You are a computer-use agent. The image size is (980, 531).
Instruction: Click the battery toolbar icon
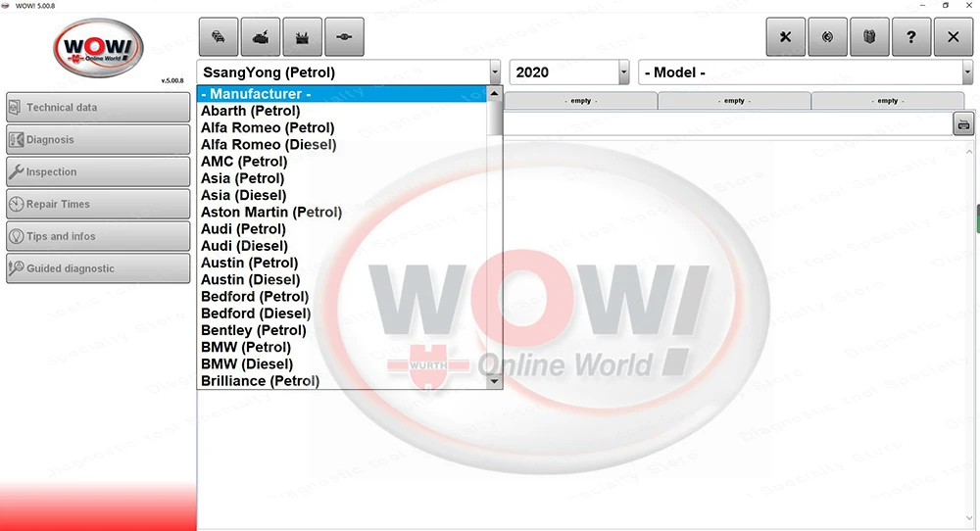[x=302, y=37]
